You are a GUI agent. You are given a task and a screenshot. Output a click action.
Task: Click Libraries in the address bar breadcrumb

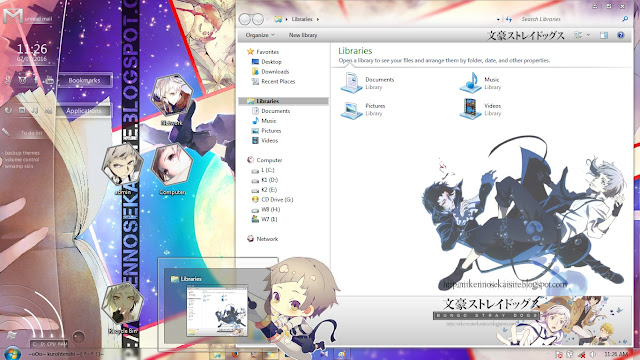302,19
